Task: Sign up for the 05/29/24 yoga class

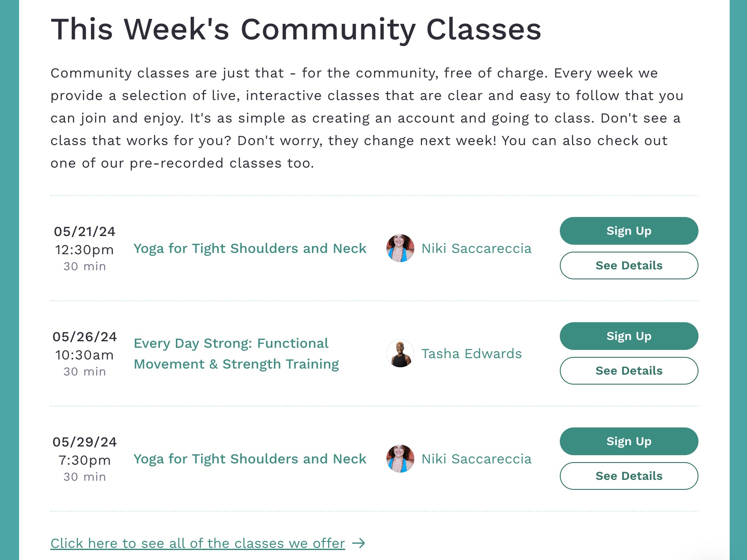Action: pos(629,441)
